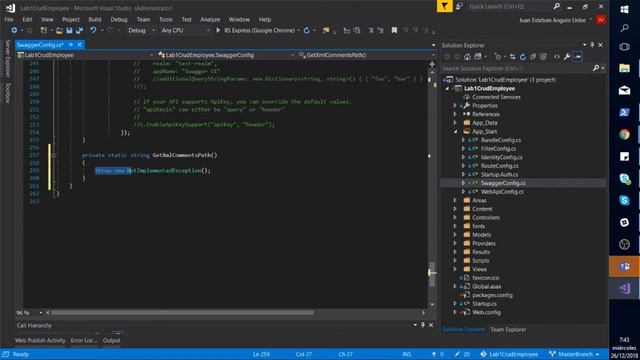Close the SwaggerConfig.cs tab
640x360 pixels.
click(80, 44)
